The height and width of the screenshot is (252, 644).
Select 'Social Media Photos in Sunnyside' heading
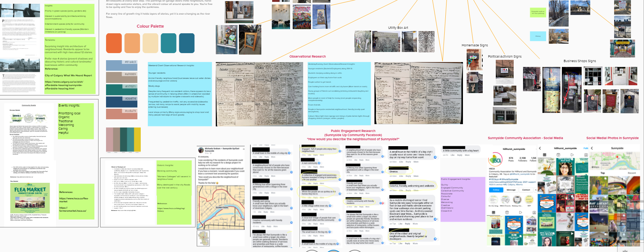click(612, 138)
